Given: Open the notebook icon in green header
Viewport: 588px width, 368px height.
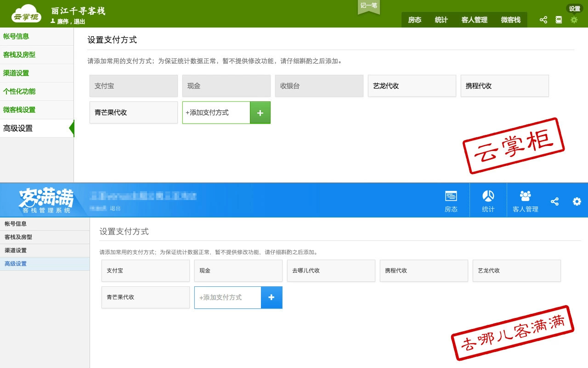Looking at the screenshot, I should 559,20.
